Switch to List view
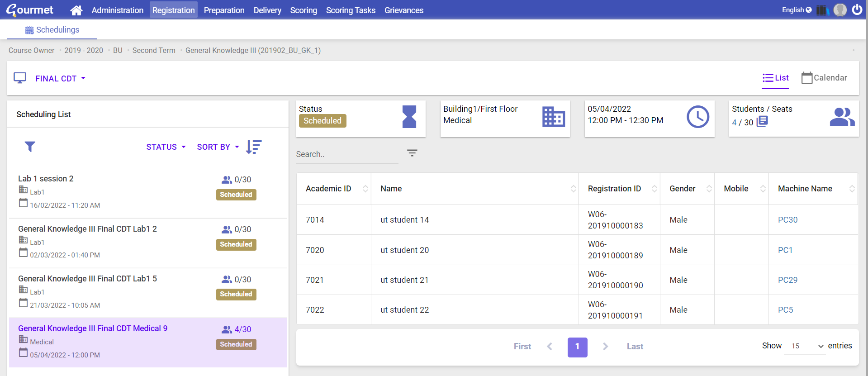 pyautogui.click(x=775, y=78)
